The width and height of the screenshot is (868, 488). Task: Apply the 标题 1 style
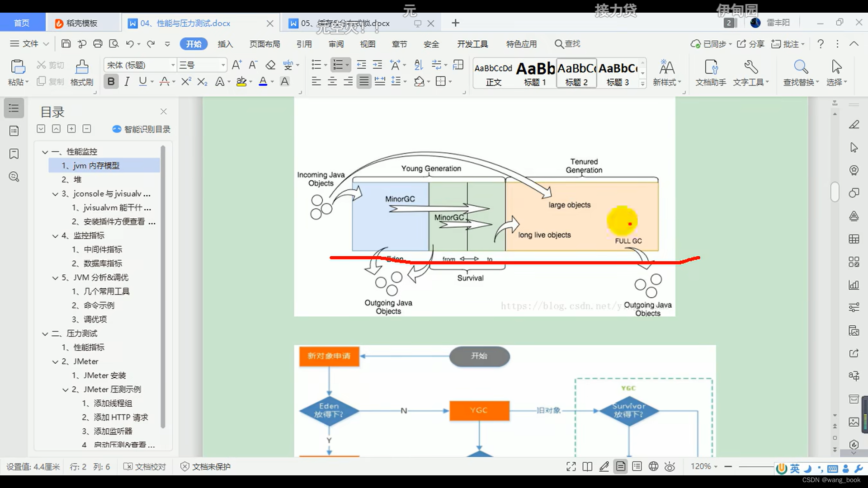pos(535,73)
